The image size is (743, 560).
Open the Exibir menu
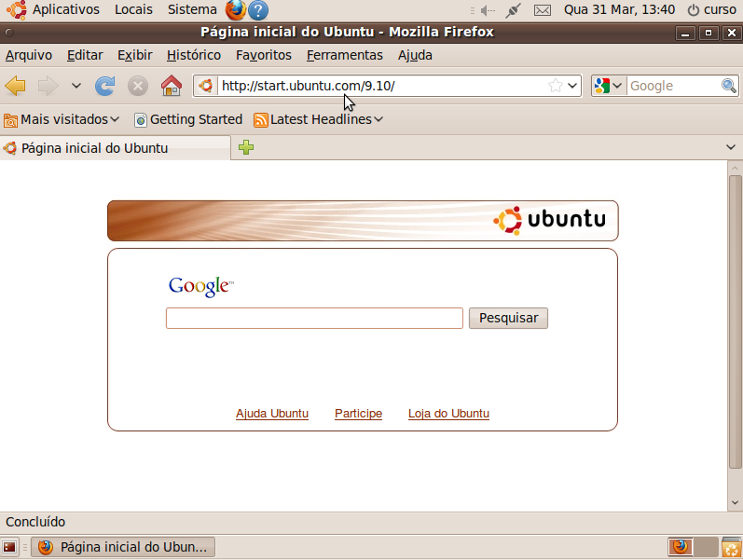click(134, 55)
